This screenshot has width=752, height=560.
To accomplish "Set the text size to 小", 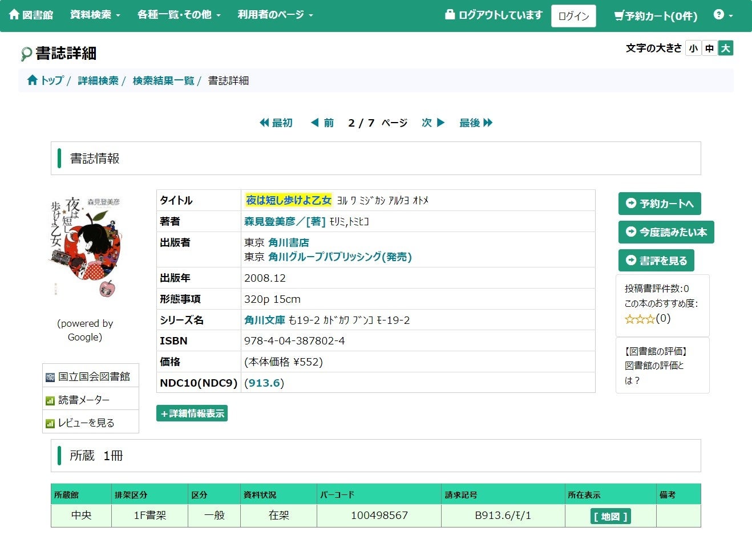I will tap(693, 48).
